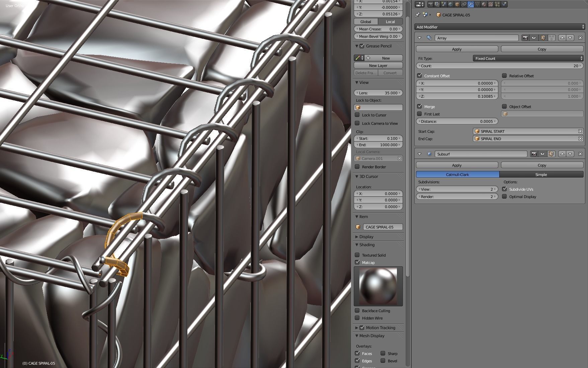The image size is (588, 368).
Task: Open the Fit Type Fixed Count dropdown
Action: [528, 58]
